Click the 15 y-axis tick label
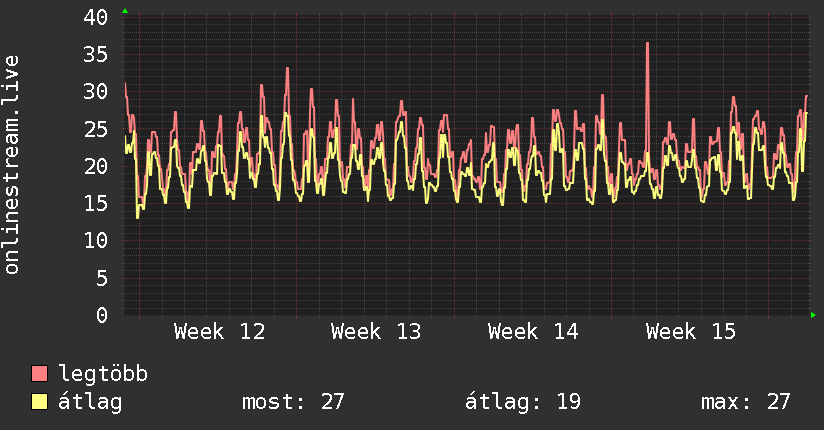This screenshot has height=430, width=824. pos(96,204)
